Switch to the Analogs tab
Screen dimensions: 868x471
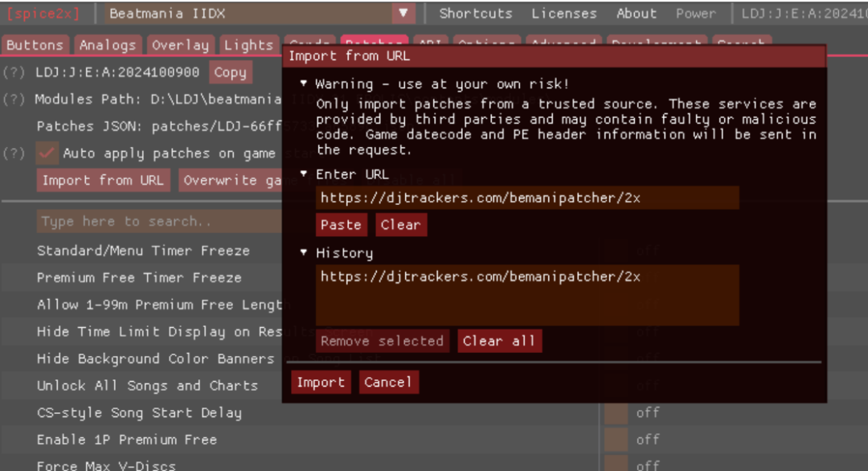[107, 45]
